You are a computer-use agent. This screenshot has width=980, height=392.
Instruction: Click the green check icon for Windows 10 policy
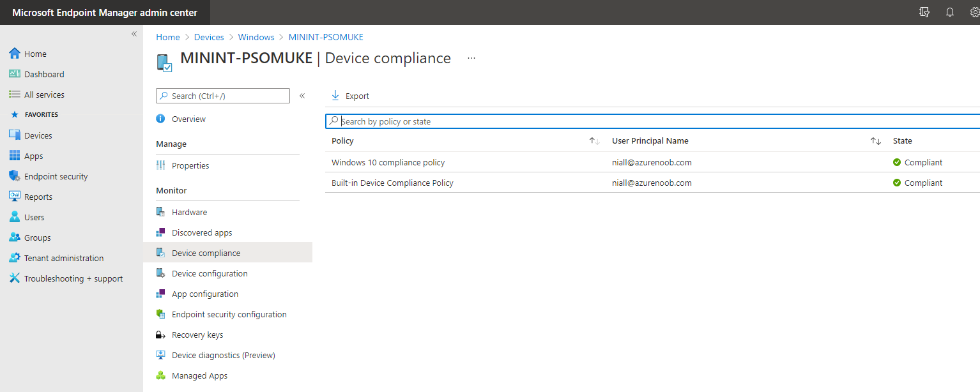pos(897,162)
